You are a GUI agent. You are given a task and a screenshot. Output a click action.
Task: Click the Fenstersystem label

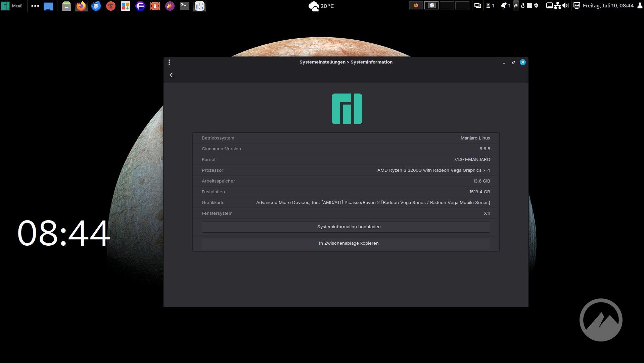click(x=217, y=213)
